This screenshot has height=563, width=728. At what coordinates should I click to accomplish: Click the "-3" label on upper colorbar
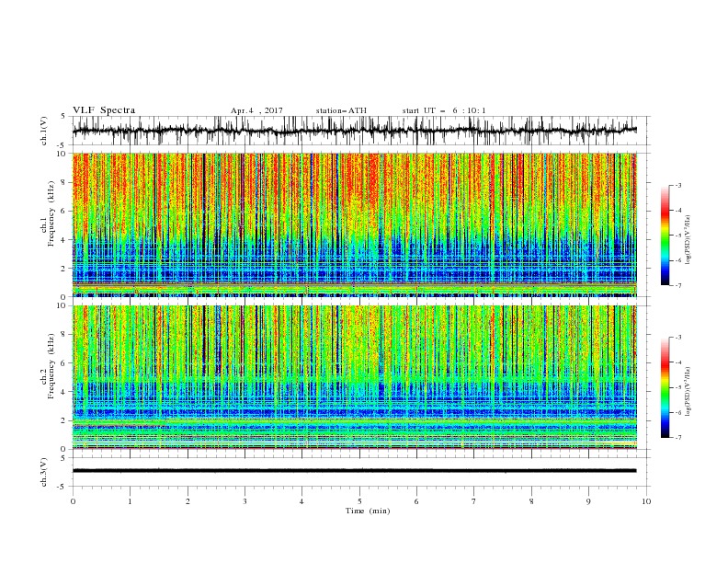click(677, 186)
